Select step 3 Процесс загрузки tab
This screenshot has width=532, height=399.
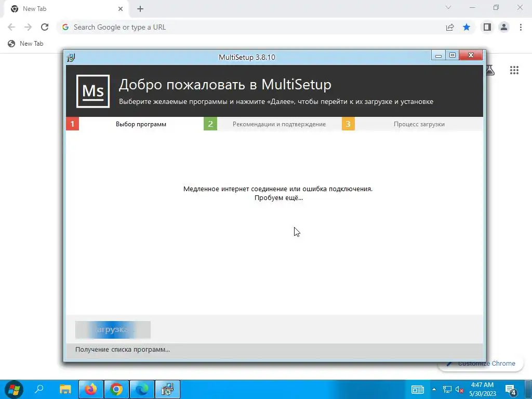tap(412, 124)
